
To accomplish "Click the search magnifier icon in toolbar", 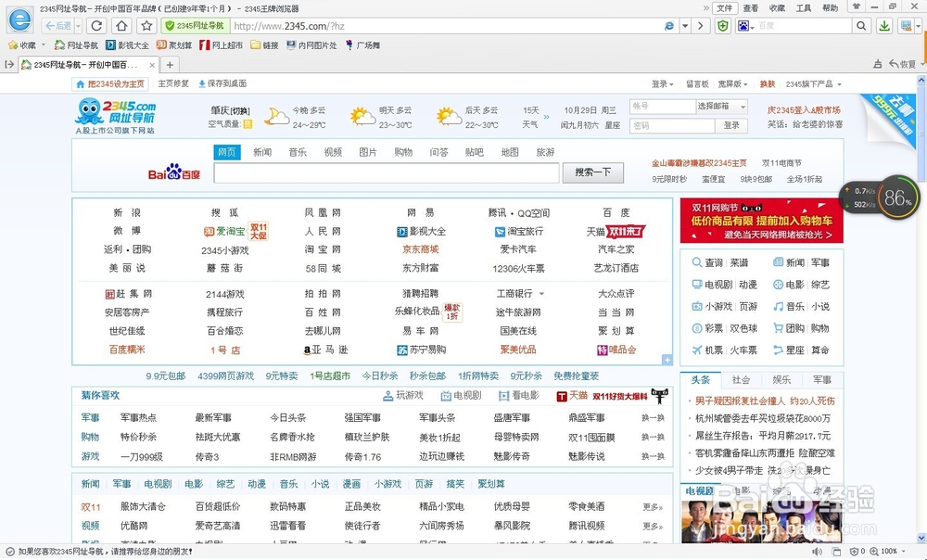I will coord(861,26).
